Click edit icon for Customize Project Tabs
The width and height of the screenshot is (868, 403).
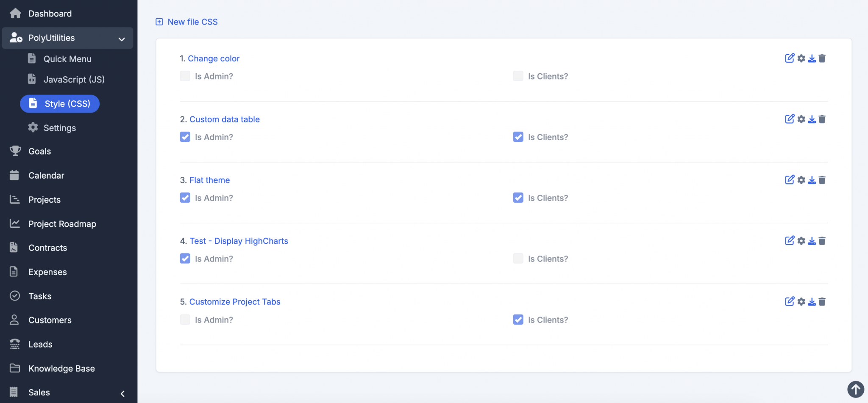(789, 302)
